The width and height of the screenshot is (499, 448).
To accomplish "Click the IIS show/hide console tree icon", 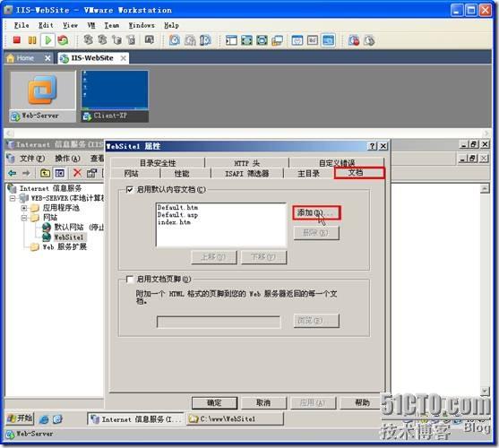I will [59, 173].
